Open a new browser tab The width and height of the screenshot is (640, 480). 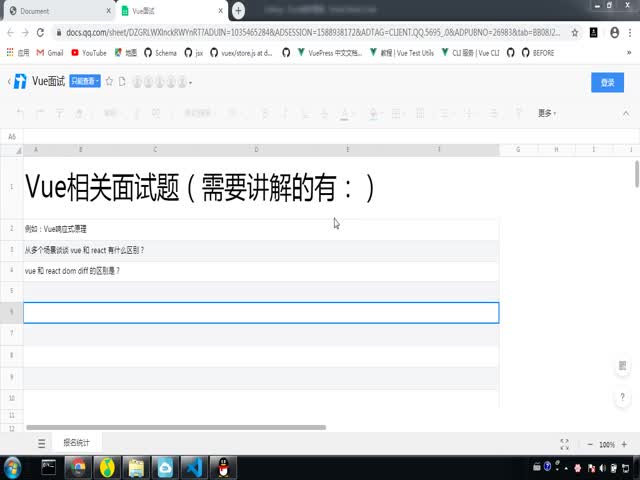(238, 11)
